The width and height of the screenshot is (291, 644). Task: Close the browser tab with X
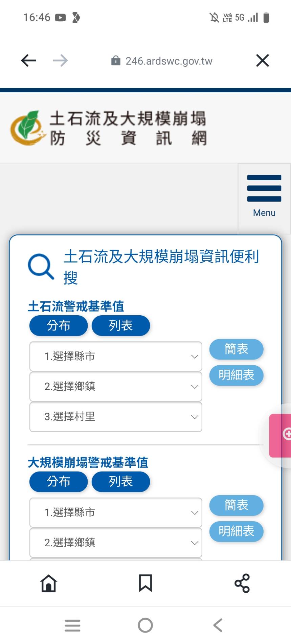pos(262,61)
